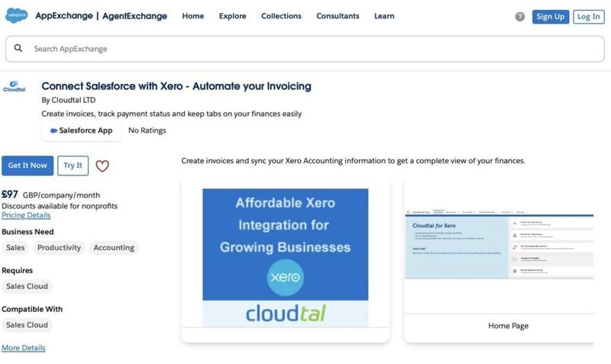Image resolution: width=611 pixels, height=364 pixels.
Task: Open the Pricing Details link
Action: pos(26,215)
